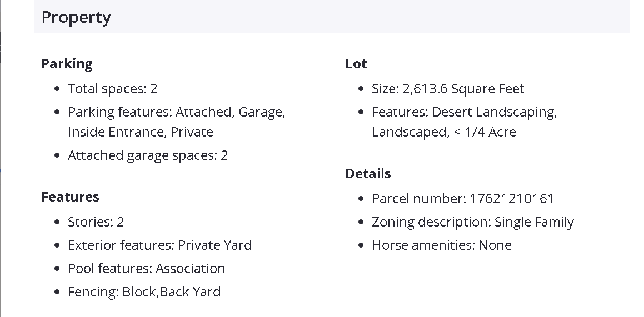Click the Fencing: Block,Back Yard item
Image resolution: width=644 pixels, height=317 pixels.
(x=144, y=292)
